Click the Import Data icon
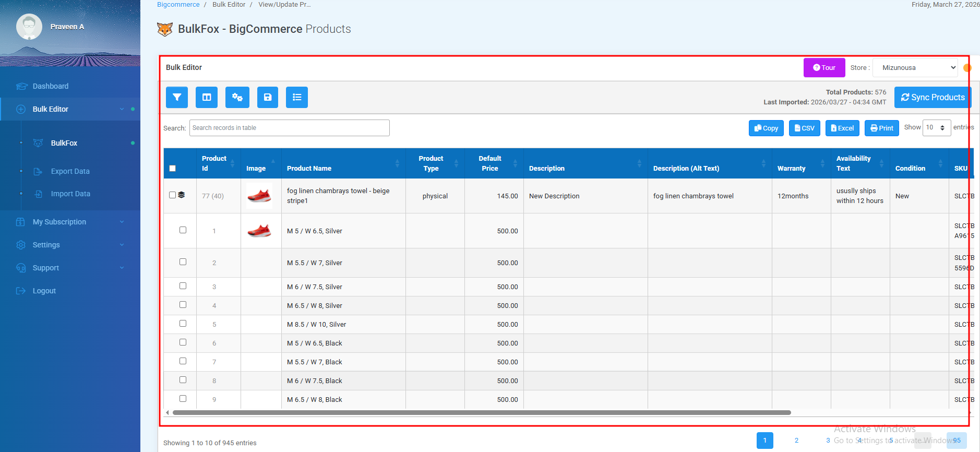The height and width of the screenshot is (452, 980). point(38,194)
